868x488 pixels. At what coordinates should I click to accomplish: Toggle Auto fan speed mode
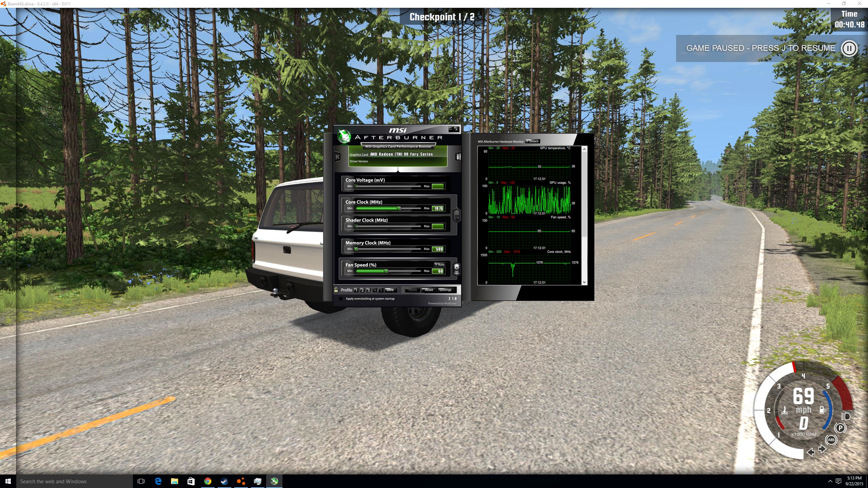pyautogui.click(x=440, y=265)
